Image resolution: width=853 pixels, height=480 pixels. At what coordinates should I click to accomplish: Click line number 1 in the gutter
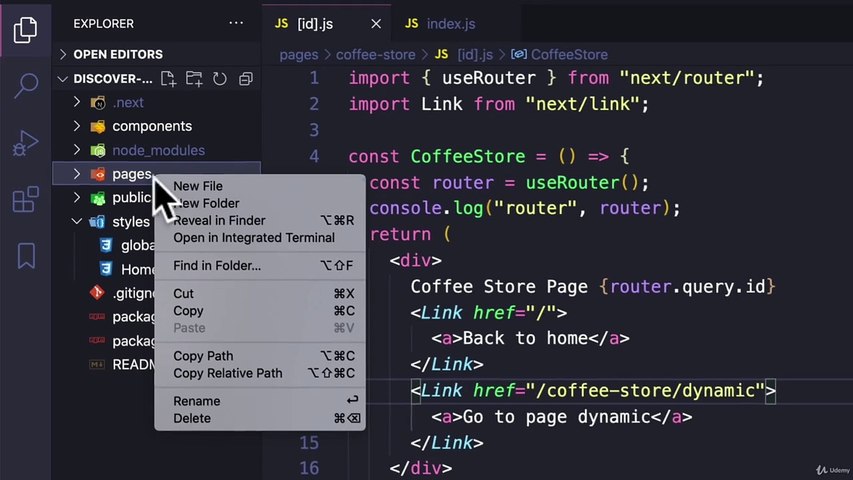[314, 78]
